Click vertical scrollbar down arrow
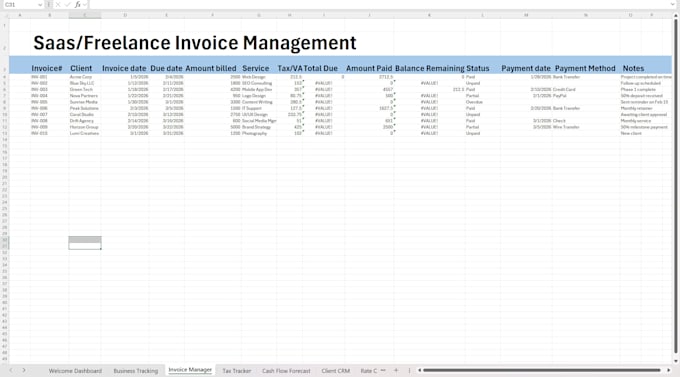The width and height of the screenshot is (680, 377). tap(675, 361)
